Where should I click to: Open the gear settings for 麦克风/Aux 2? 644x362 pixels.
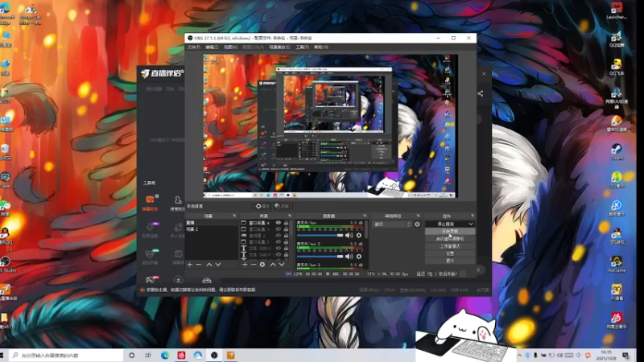[359, 256]
